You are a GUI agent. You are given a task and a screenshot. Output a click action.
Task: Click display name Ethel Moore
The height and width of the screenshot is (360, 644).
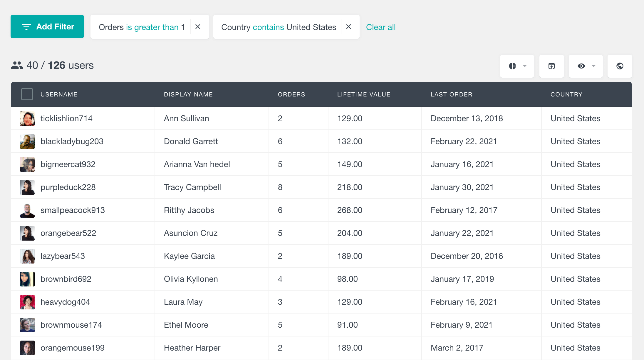click(186, 325)
